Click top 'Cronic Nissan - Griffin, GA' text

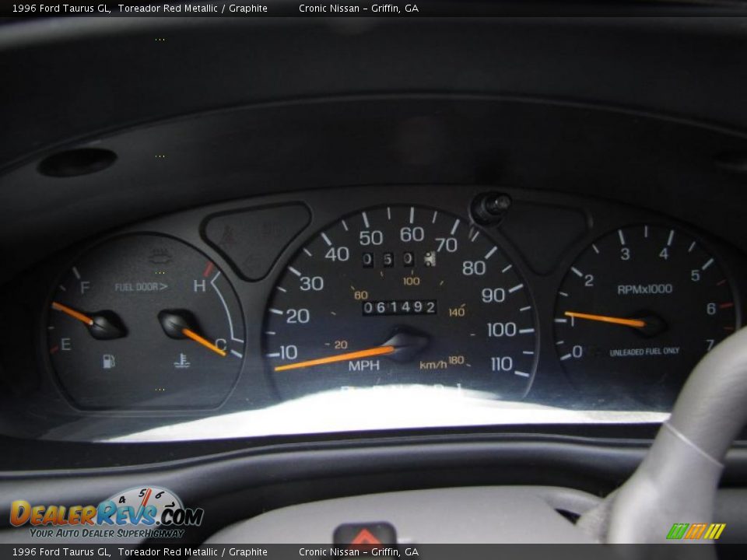(358, 9)
